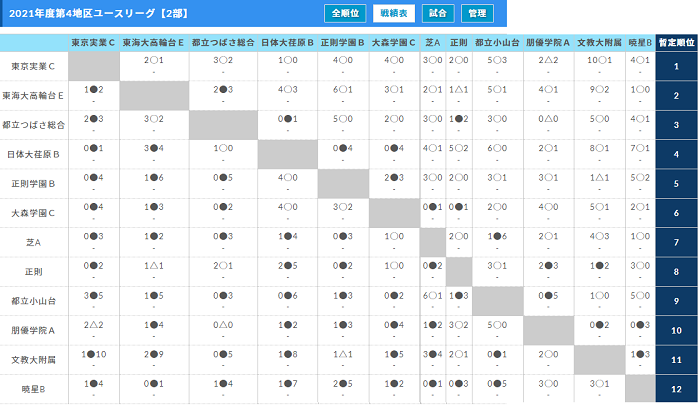Image resolution: width=700 pixels, height=406 pixels.
Task: Switch to the 試合 tab
Action: tap(438, 13)
